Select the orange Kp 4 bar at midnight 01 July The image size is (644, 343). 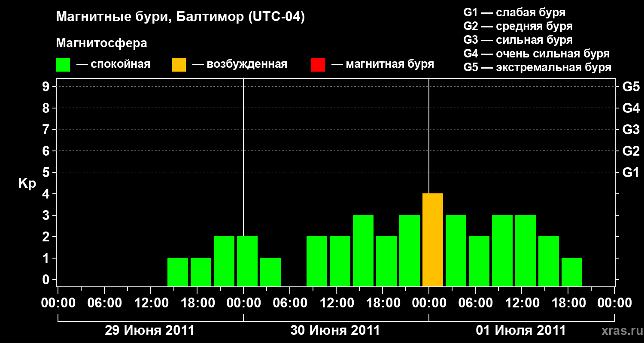[x=433, y=240]
